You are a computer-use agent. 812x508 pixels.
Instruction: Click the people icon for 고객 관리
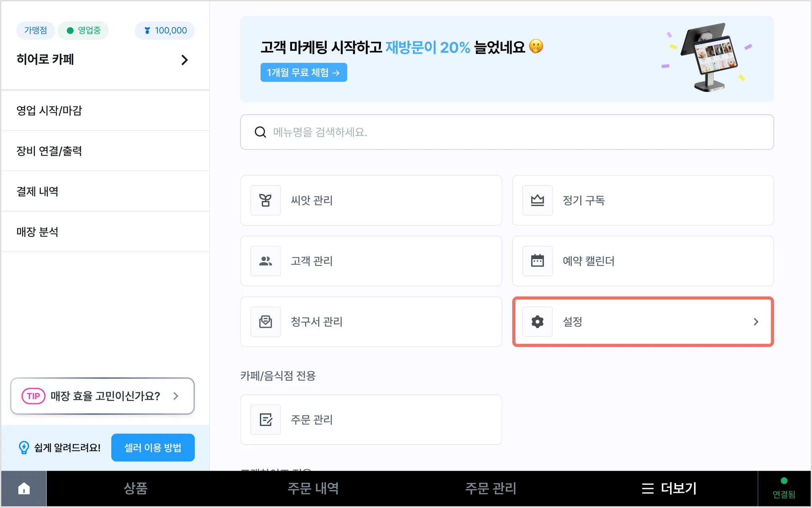pos(265,261)
